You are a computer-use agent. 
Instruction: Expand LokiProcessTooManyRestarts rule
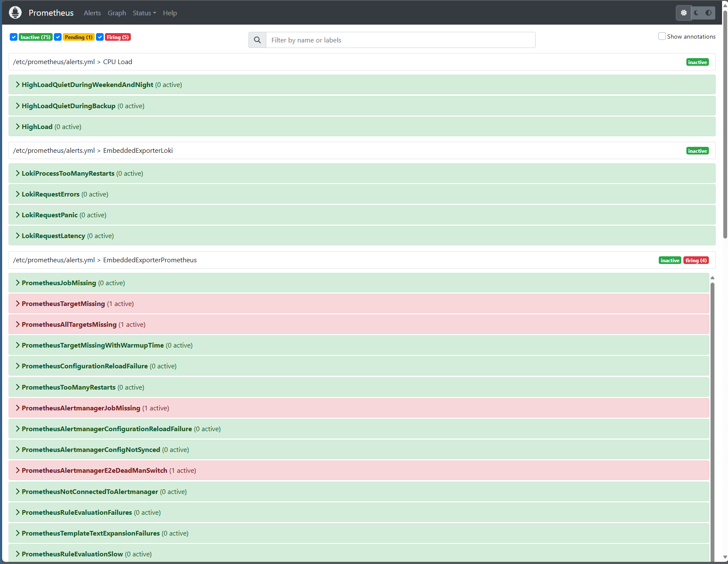click(x=362, y=173)
